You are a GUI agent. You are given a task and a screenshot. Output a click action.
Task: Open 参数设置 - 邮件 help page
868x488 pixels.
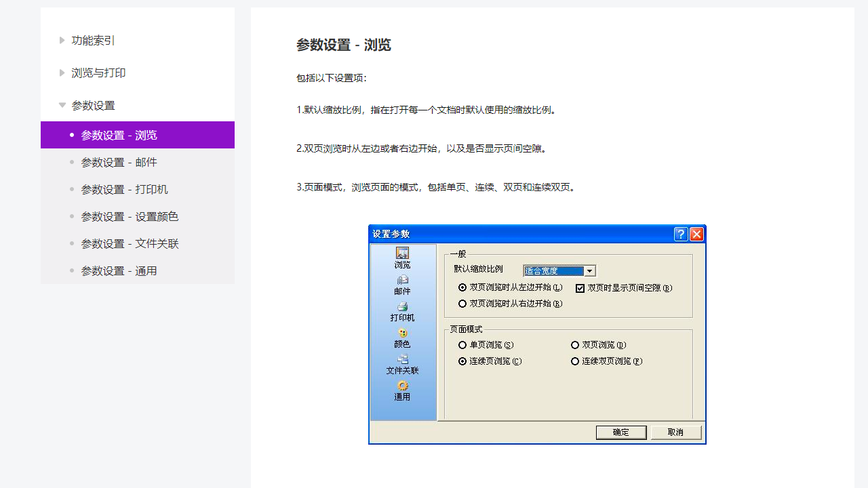coord(119,162)
